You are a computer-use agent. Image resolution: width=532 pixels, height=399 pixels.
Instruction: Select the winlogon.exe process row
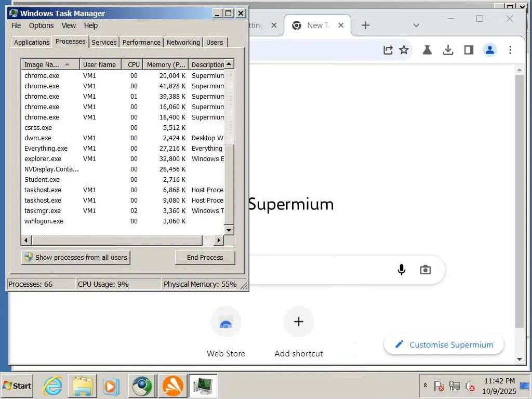click(x=123, y=221)
